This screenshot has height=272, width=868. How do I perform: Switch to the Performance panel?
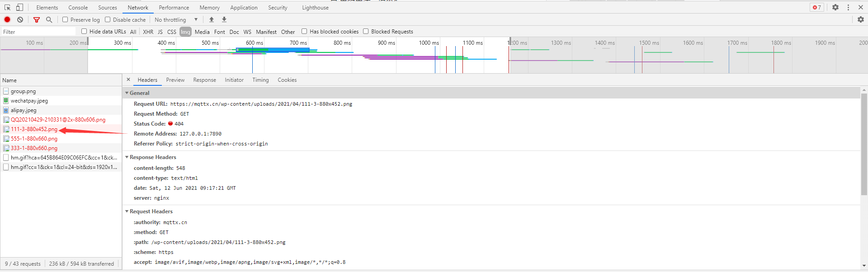[x=174, y=7]
